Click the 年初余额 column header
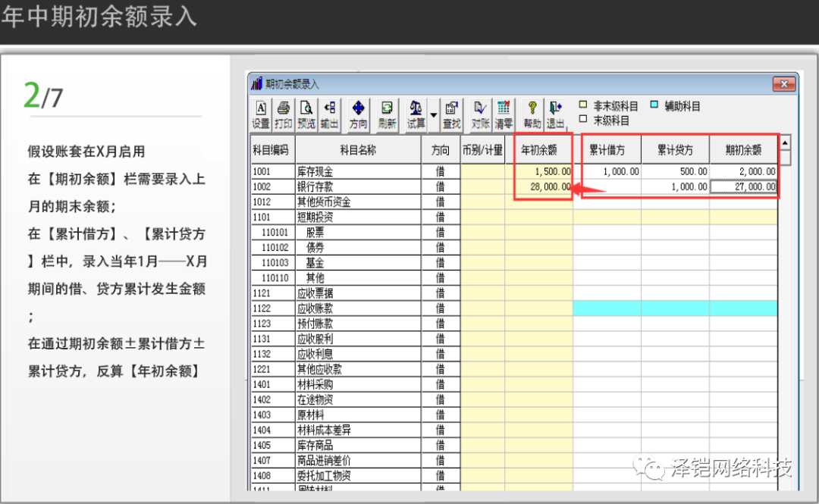 click(x=539, y=150)
